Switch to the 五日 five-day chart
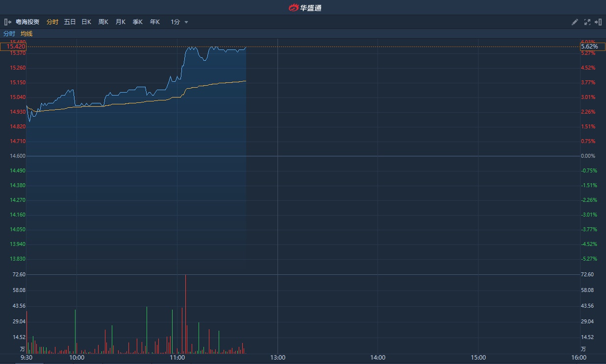Screen dimensions: 606x364 pos(70,22)
